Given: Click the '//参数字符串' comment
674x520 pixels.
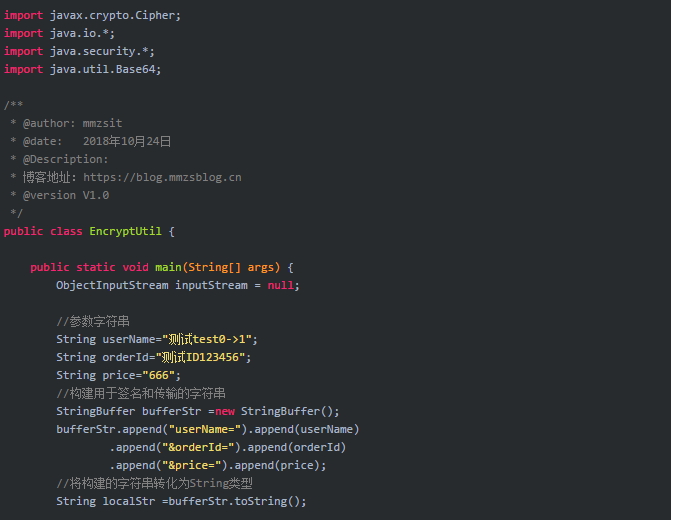Looking at the screenshot, I should click(93, 321).
